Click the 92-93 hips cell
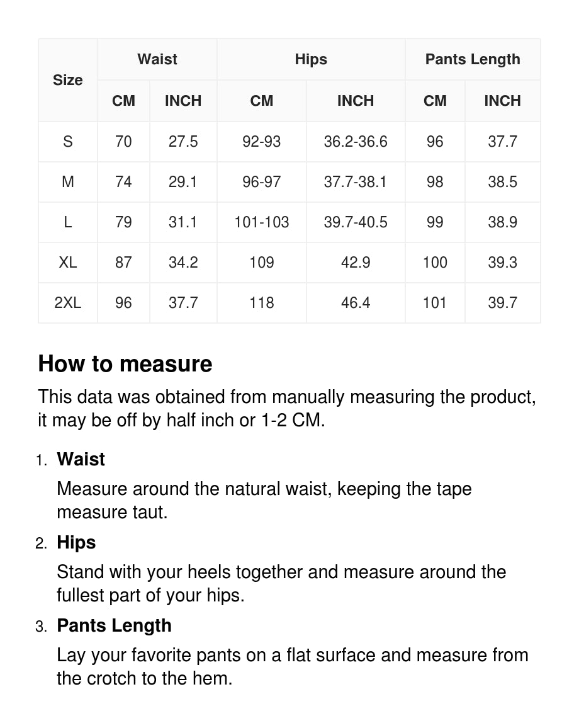The width and height of the screenshot is (579, 728). (x=262, y=142)
